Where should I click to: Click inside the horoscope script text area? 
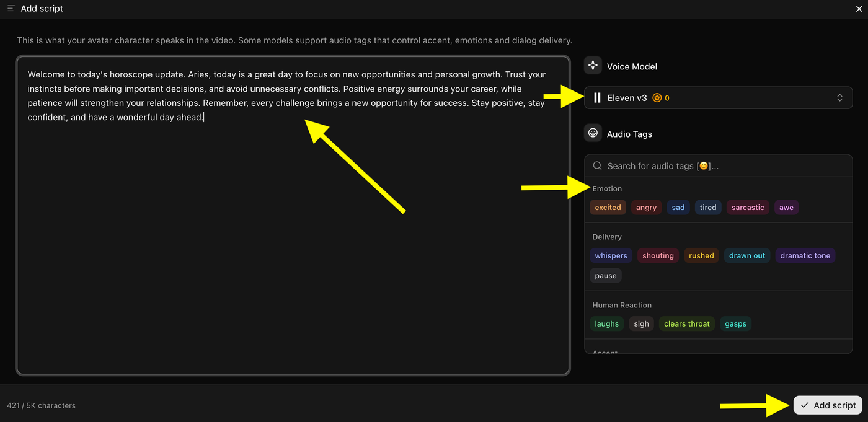[293, 216]
